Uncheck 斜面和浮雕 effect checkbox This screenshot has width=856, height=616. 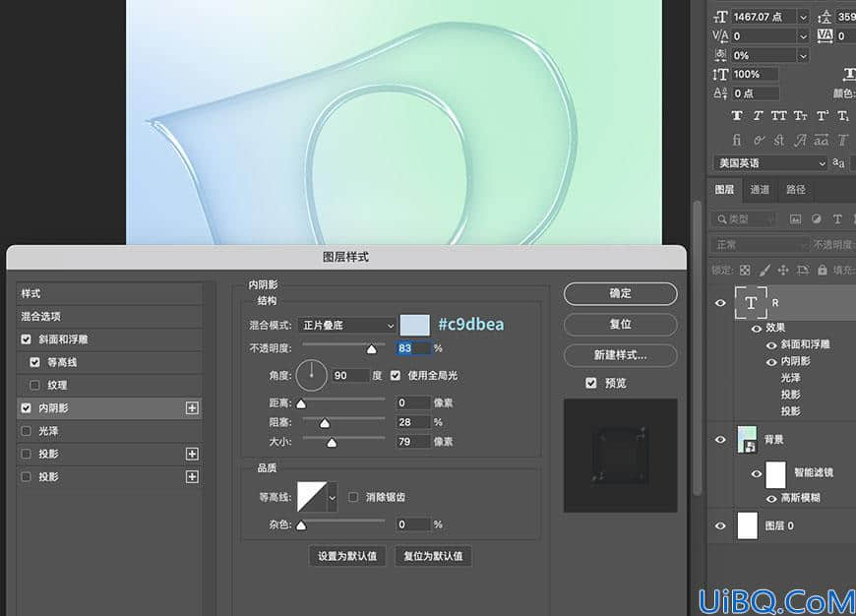26,339
